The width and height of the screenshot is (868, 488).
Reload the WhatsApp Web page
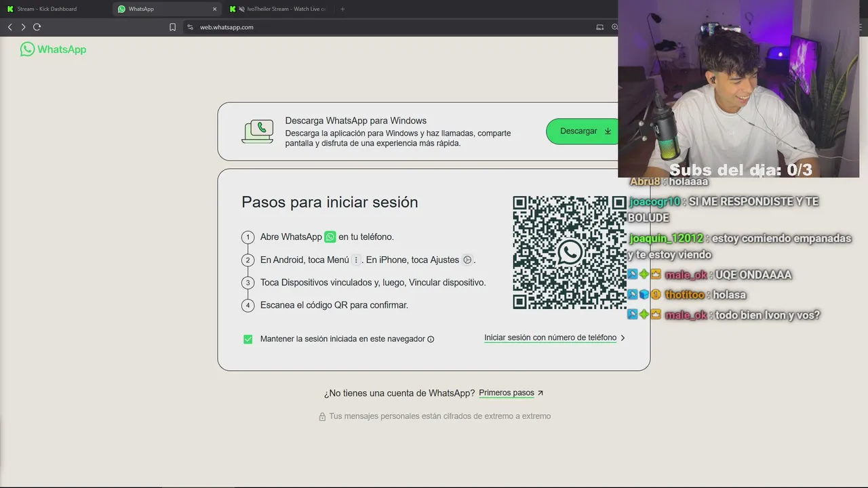(37, 27)
